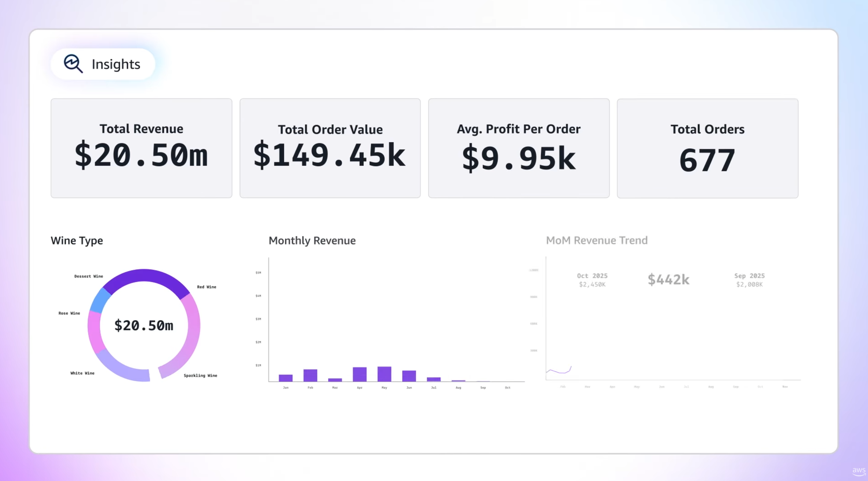Click the Insights magnifier icon

pyautogui.click(x=73, y=64)
